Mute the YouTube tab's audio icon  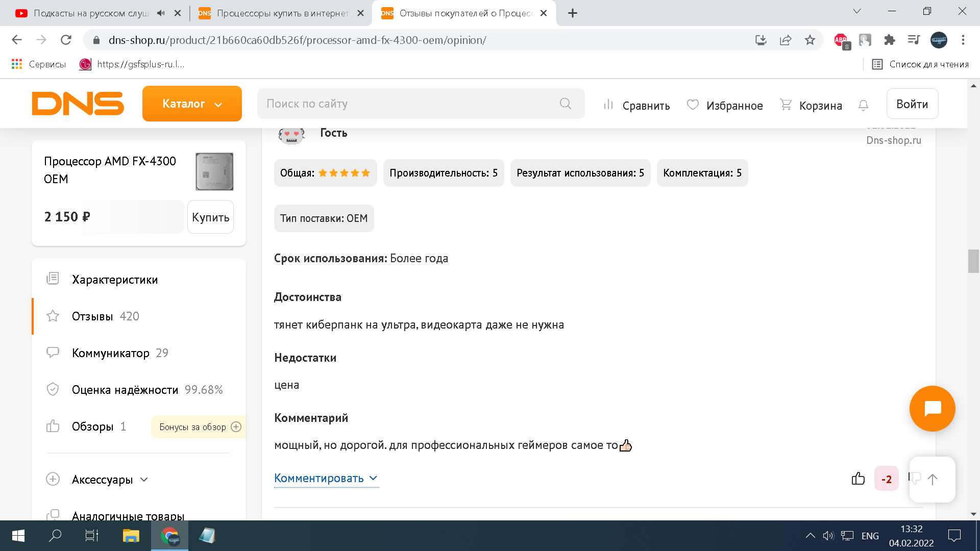click(x=161, y=13)
